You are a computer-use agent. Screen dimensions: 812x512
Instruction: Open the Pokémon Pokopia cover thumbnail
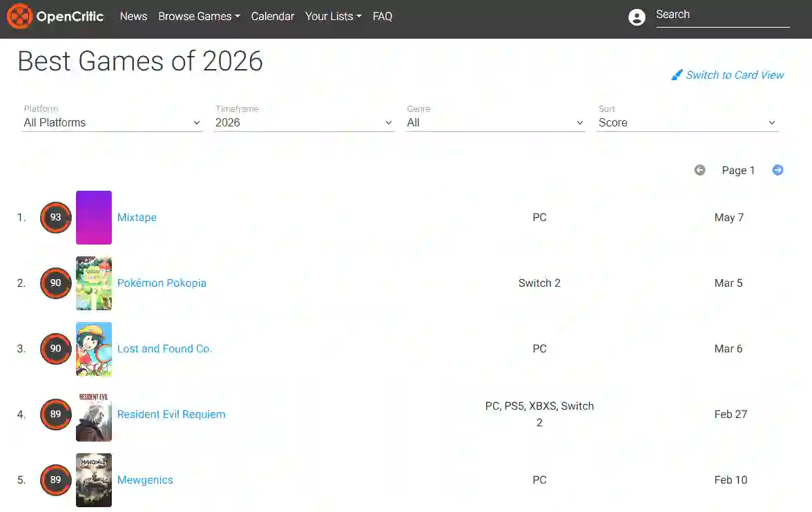tap(94, 283)
